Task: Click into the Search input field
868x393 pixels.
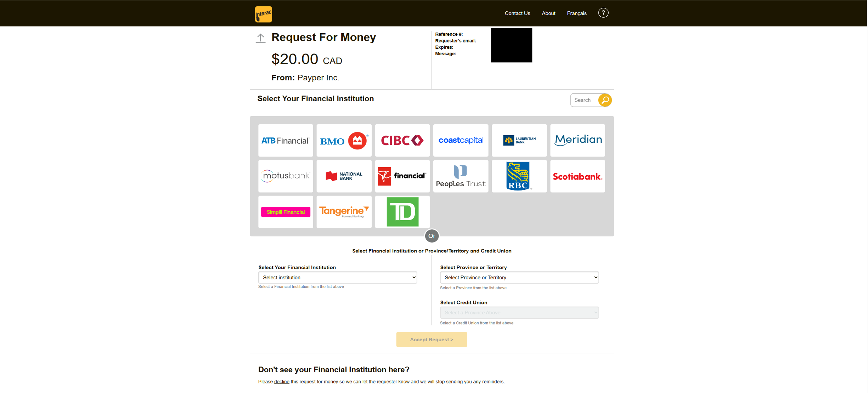Action: 584,100
